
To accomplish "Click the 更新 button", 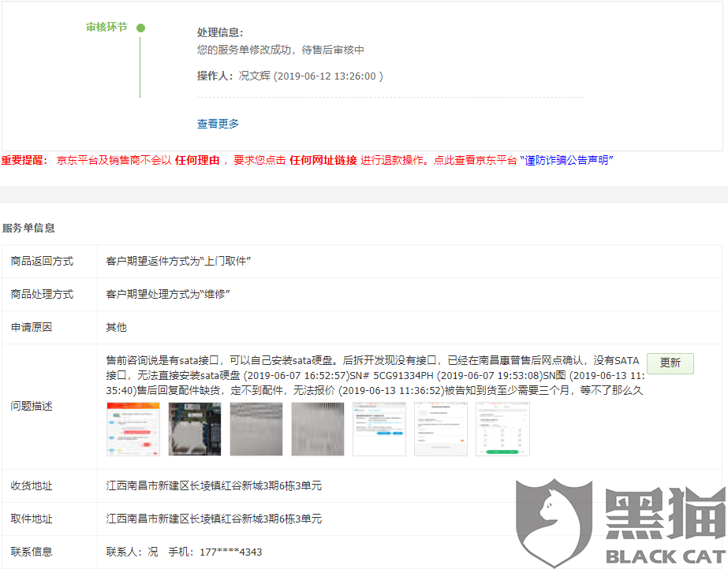I will click(x=670, y=363).
